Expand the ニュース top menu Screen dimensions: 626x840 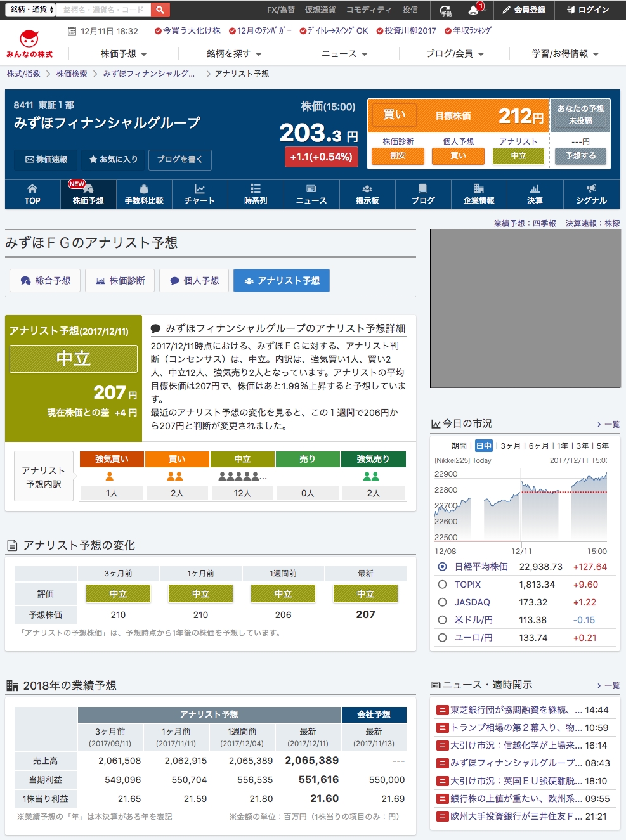(x=344, y=54)
